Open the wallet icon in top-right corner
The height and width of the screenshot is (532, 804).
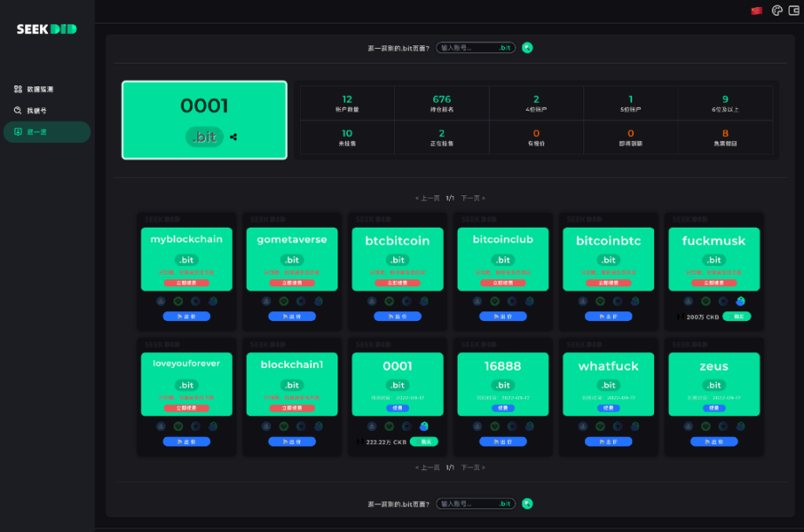point(794,10)
